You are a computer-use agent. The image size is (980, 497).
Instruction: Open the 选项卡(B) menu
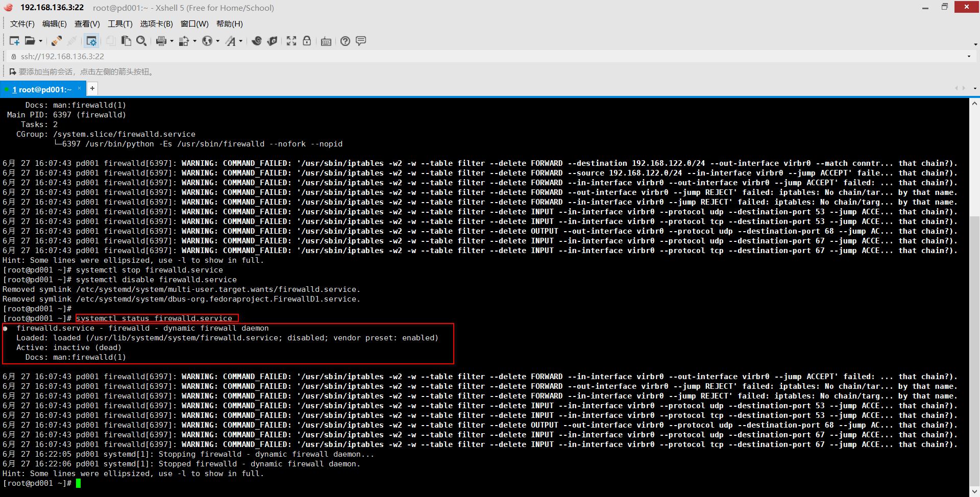[156, 24]
